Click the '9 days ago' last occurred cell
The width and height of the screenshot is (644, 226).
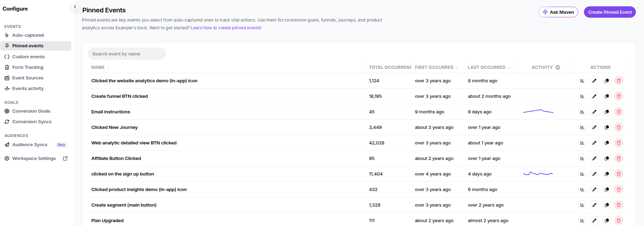(x=479, y=112)
